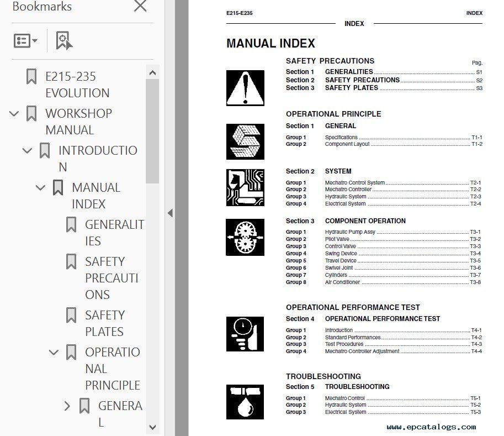Collapse the navigation pane with the arrow

point(170,213)
